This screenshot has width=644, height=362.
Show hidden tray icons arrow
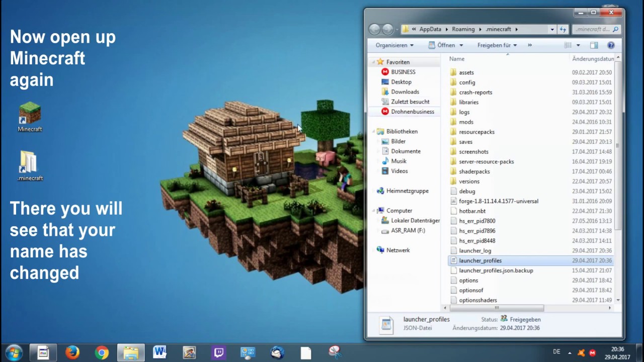(x=570, y=352)
